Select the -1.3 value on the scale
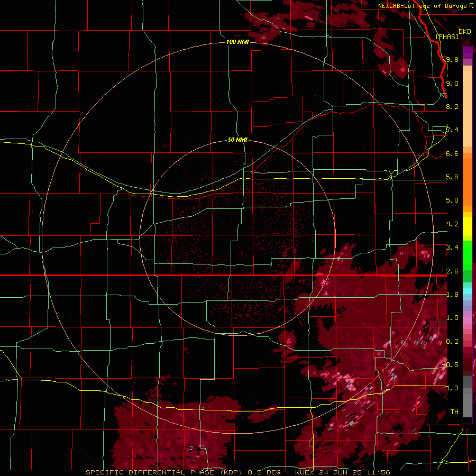476x476 pixels. (450, 388)
